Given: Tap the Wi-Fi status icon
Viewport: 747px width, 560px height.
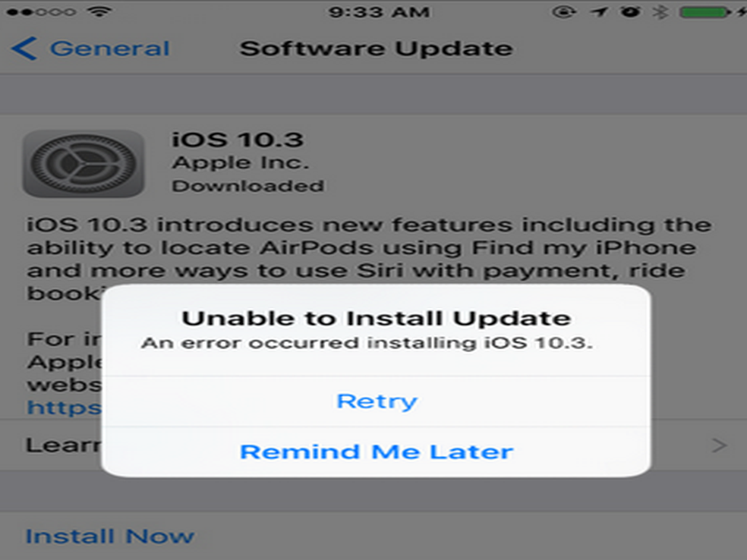Looking at the screenshot, I should (x=99, y=11).
